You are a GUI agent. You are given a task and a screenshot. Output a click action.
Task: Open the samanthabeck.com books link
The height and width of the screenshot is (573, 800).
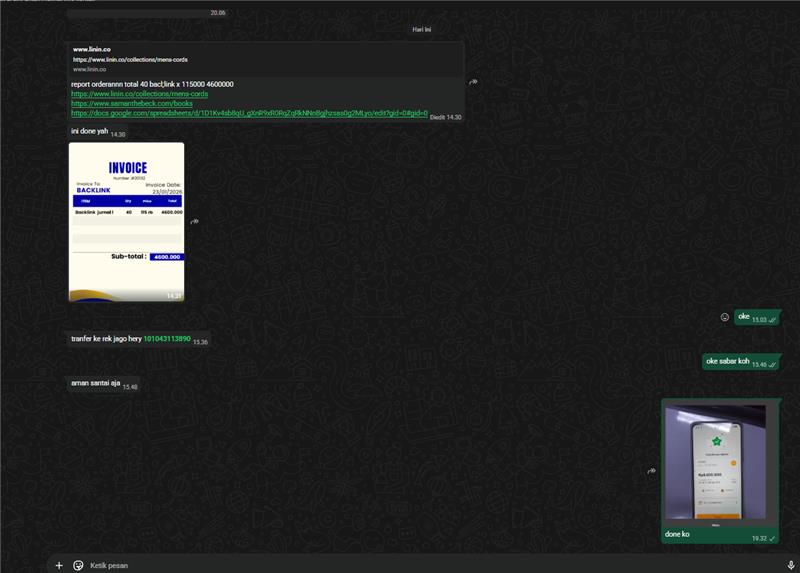(131, 103)
